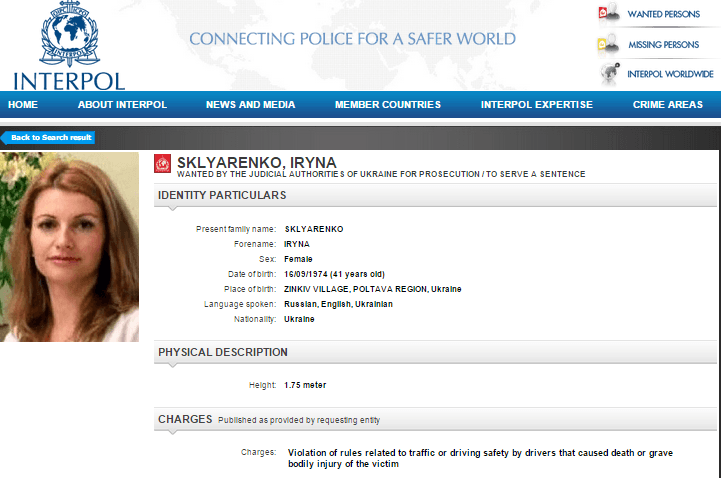Click the arrow on Back to Search result
This screenshot has width=721, height=478.
point(5,137)
